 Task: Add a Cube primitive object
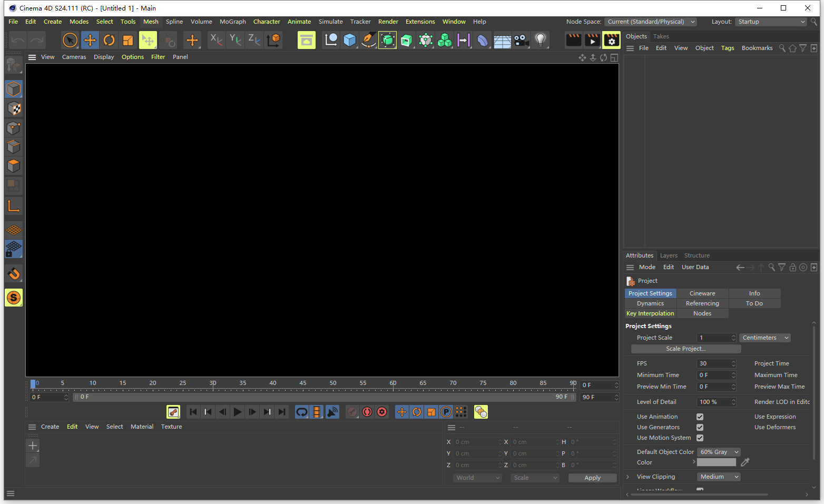[x=349, y=40]
